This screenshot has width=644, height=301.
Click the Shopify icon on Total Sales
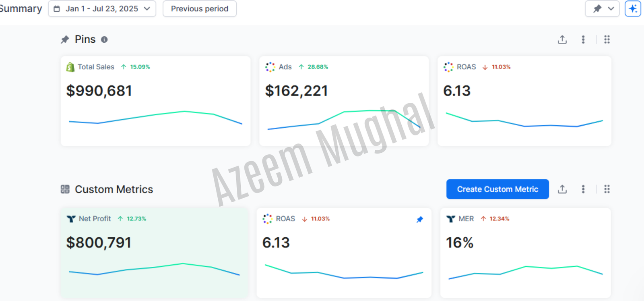[70, 67]
